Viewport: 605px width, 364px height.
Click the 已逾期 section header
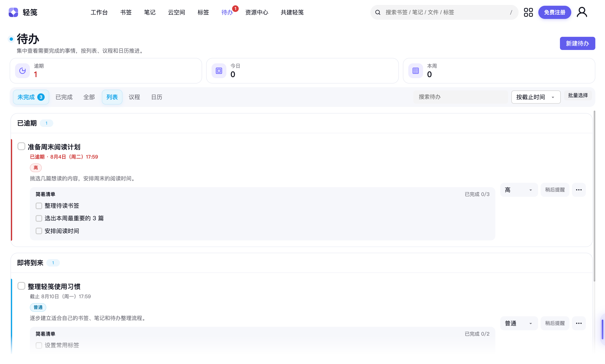tap(302, 123)
